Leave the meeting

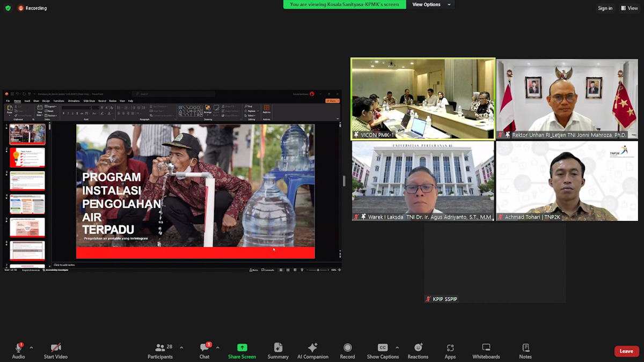(x=626, y=351)
